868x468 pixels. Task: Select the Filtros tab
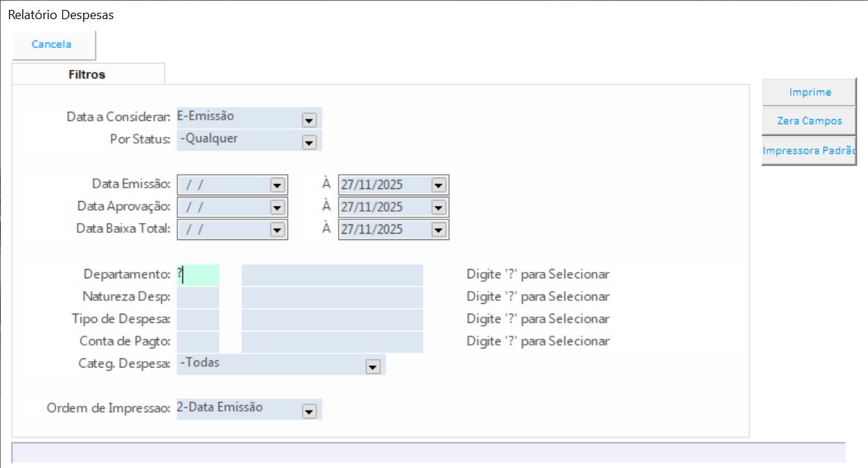tap(87, 74)
